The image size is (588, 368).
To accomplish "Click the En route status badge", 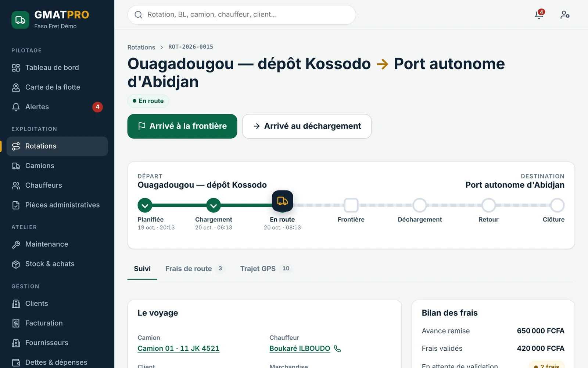I will [x=148, y=101].
